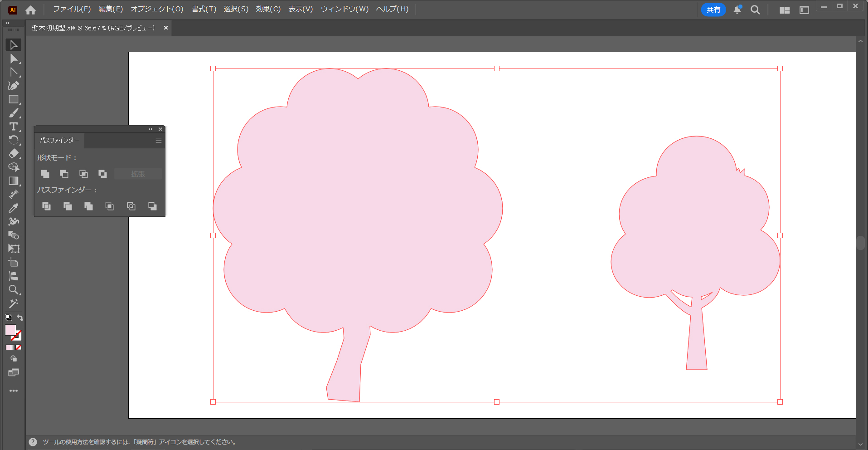Click the pink fill color swatch
This screenshot has height=450, width=868.
[10, 330]
